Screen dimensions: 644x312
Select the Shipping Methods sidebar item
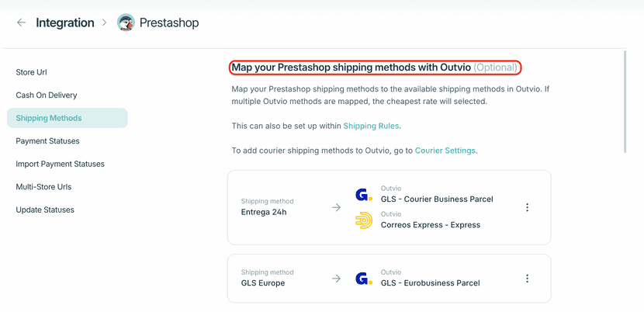[49, 118]
